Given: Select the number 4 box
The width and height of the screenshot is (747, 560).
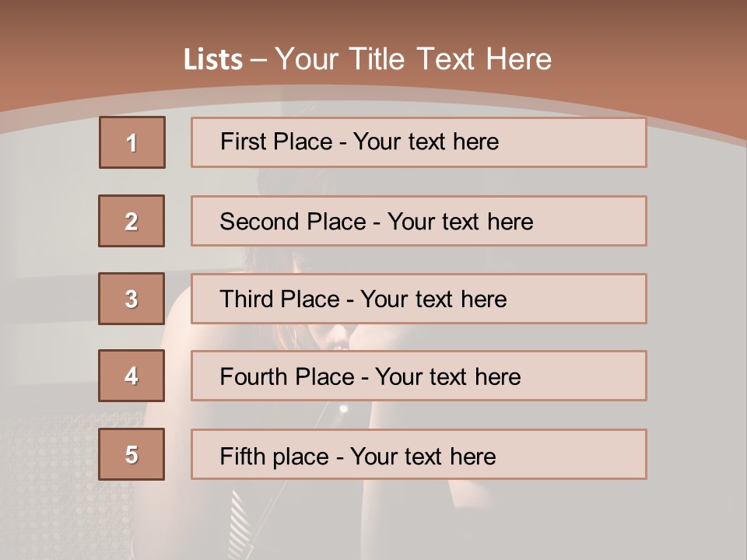Looking at the screenshot, I should (132, 376).
